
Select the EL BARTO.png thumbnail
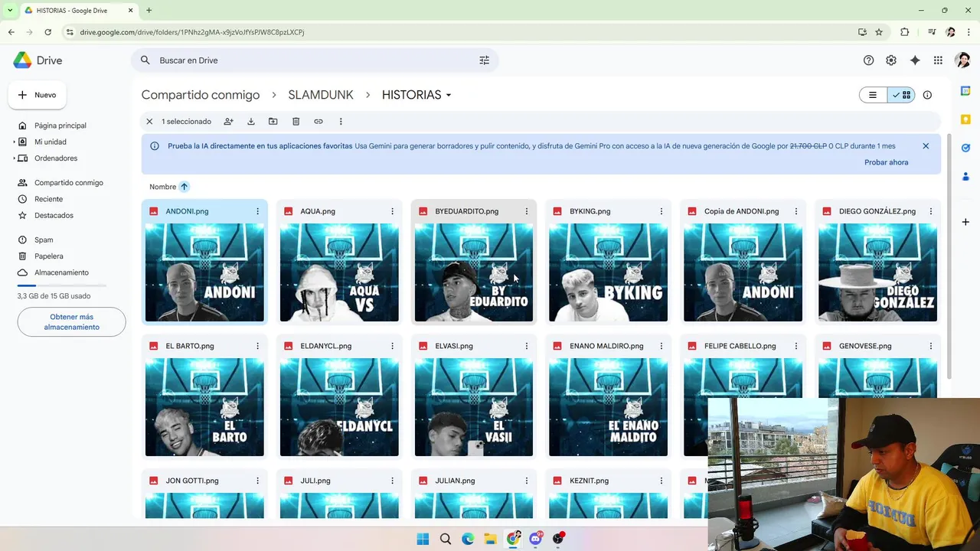[x=204, y=407]
